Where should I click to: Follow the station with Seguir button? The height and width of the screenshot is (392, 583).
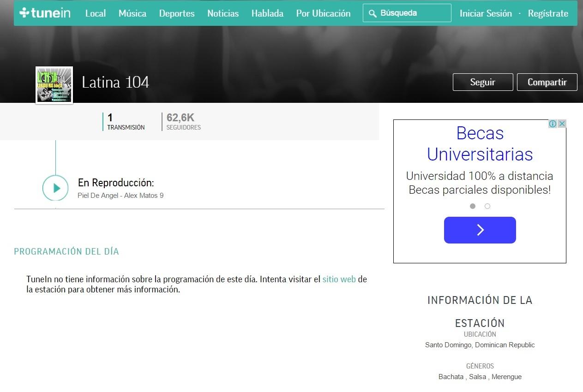point(482,82)
